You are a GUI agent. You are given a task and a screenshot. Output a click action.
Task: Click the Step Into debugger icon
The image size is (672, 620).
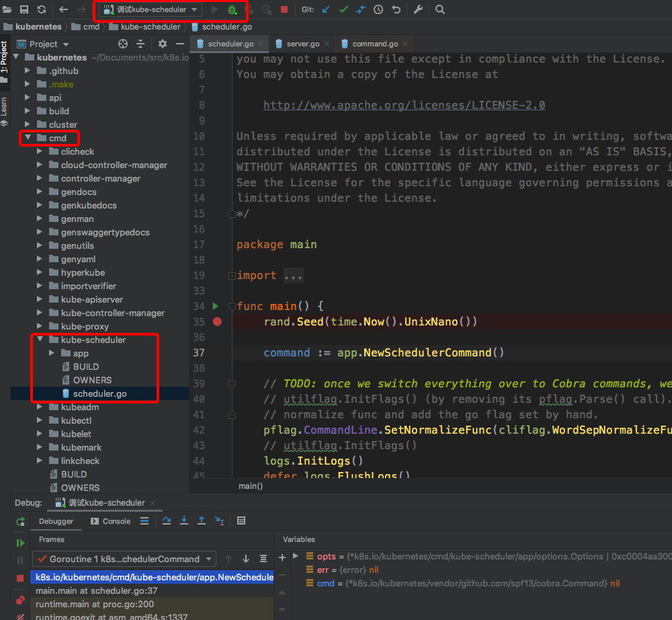click(x=184, y=521)
